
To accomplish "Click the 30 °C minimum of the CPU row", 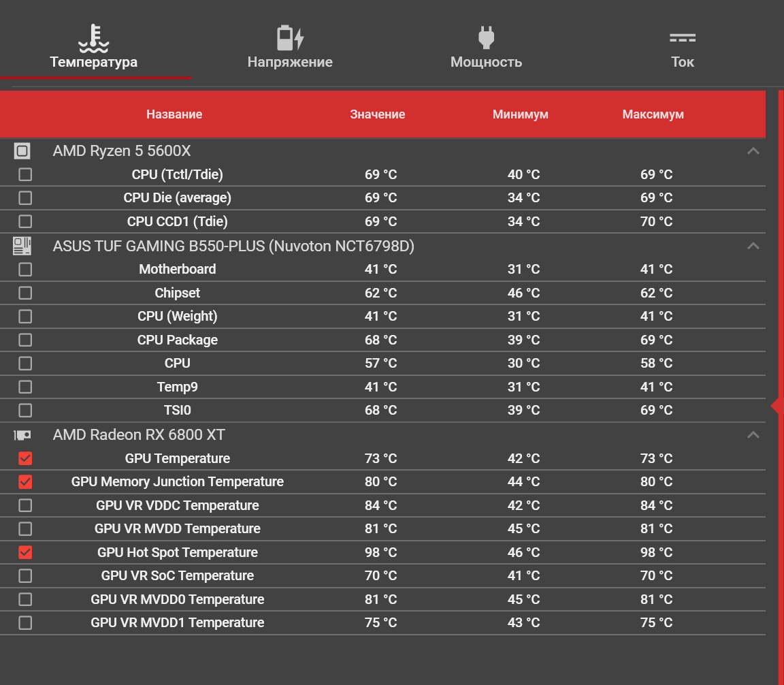I will [523, 363].
